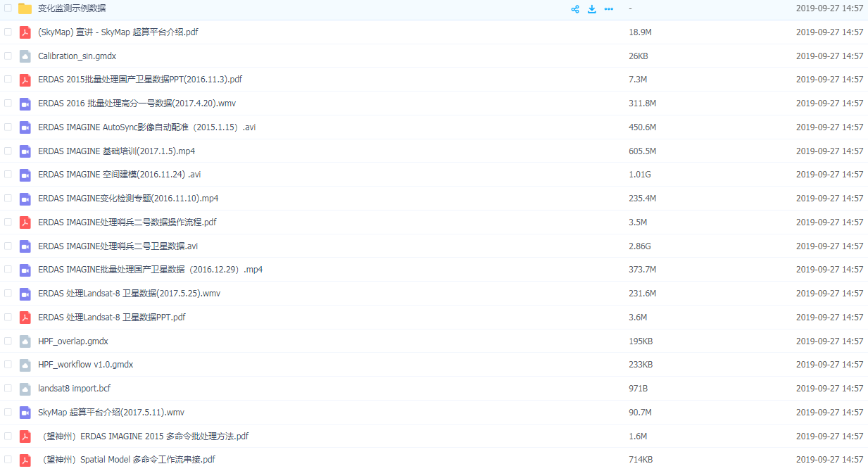Click file icon of Calibration_sin.gmdx

tap(25, 56)
